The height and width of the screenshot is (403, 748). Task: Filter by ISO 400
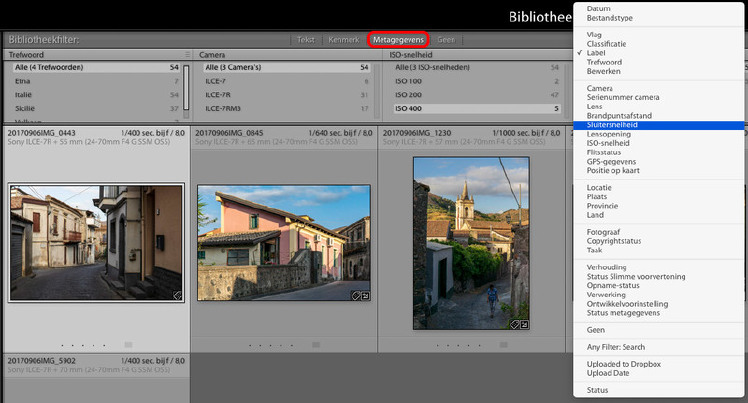477,108
